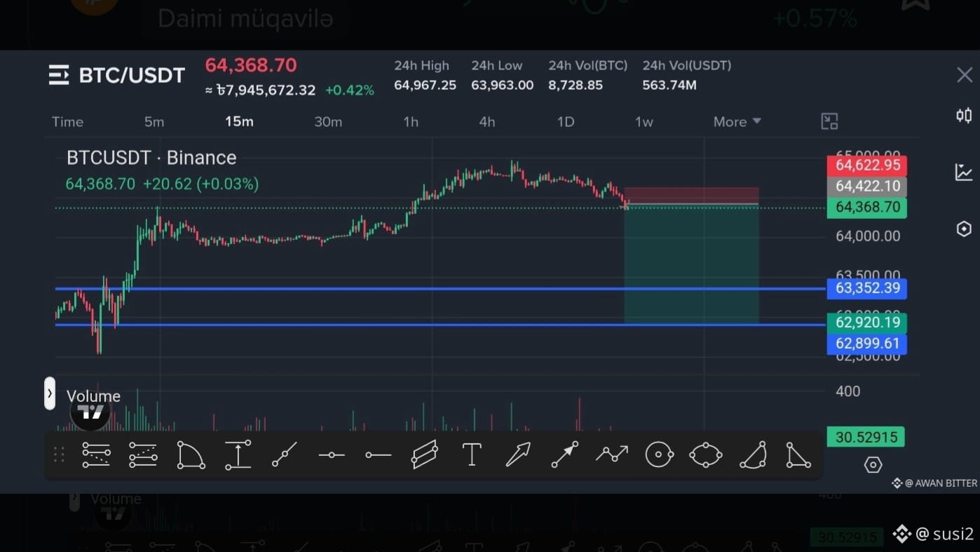Switch to the 1D timeframe
The width and height of the screenshot is (980, 552).
pos(566,122)
